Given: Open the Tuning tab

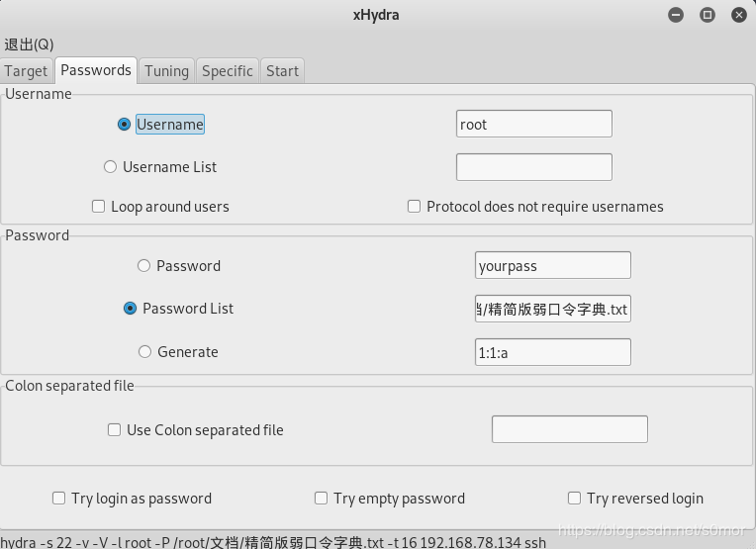Looking at the screenshot, I should pos(167,71).
